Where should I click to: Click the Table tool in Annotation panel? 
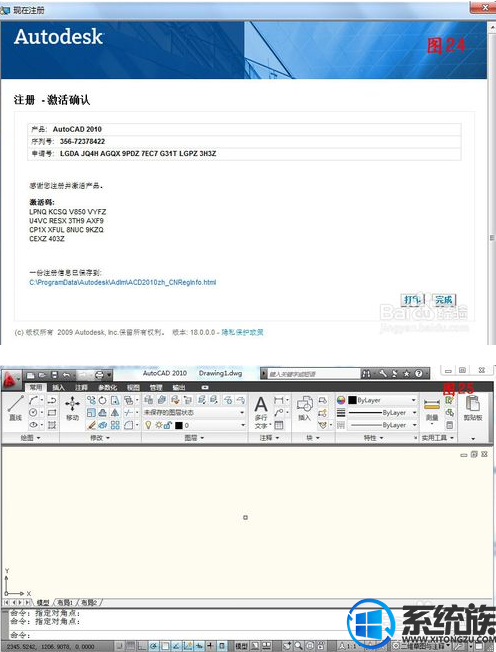pyautogui.click(x=279, y=425)
